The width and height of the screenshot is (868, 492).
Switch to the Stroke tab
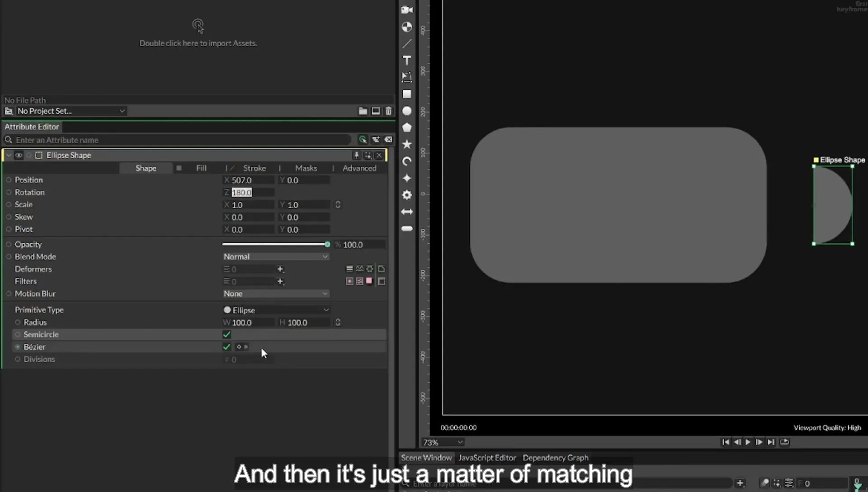(255, 168)
